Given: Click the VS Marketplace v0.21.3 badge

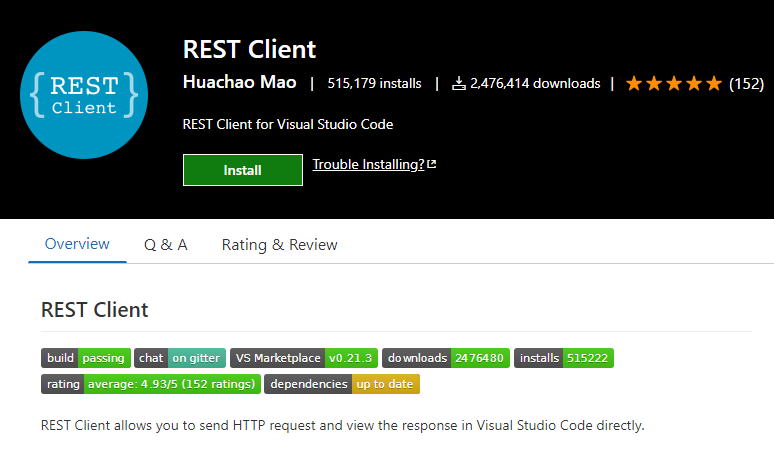Looking at the screenshot, I should (304, 358).
